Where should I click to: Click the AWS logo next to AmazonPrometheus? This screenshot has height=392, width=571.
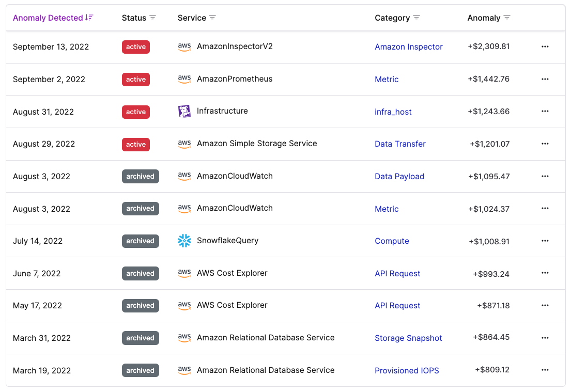(x=184, y=80)
